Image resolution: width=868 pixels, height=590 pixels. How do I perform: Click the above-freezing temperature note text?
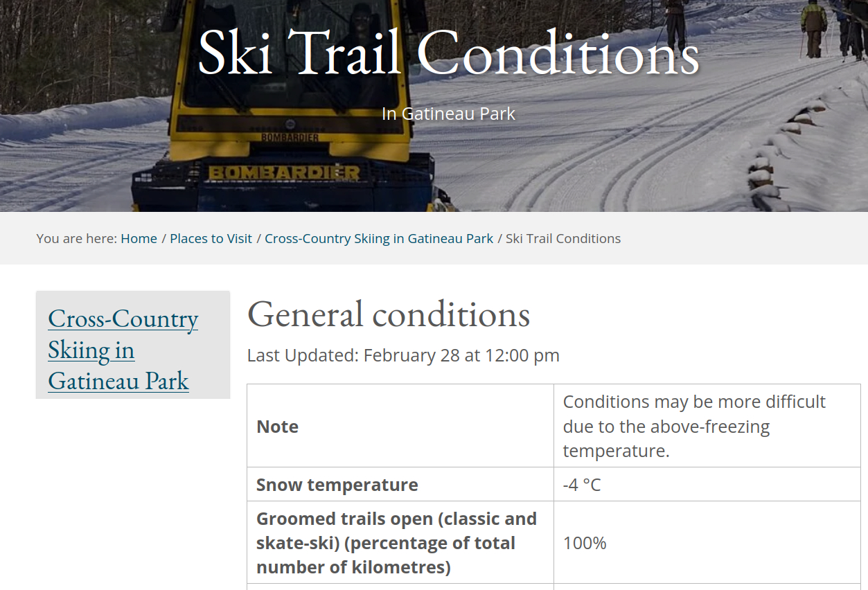coord(694,427)
